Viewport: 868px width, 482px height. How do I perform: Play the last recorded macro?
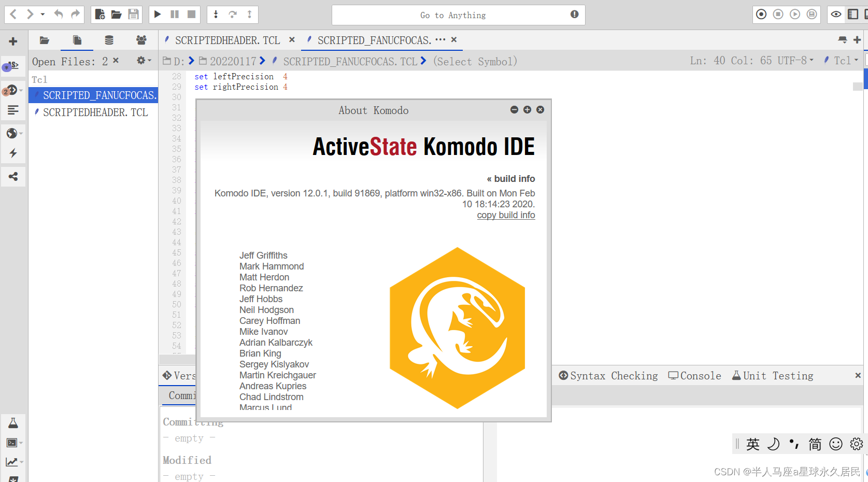[795, 15]
